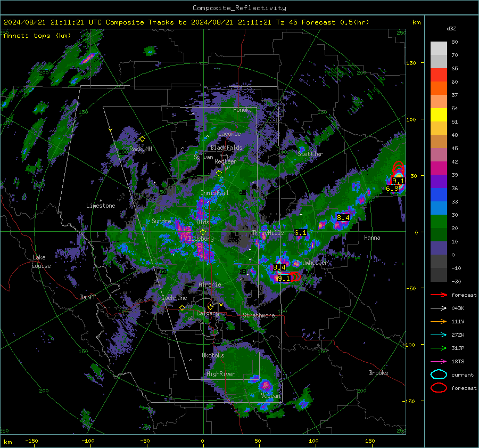Screen dimensions: 479x448
Task: Select the purple 36-39 dBZ swatch
Action: (439, 181)
